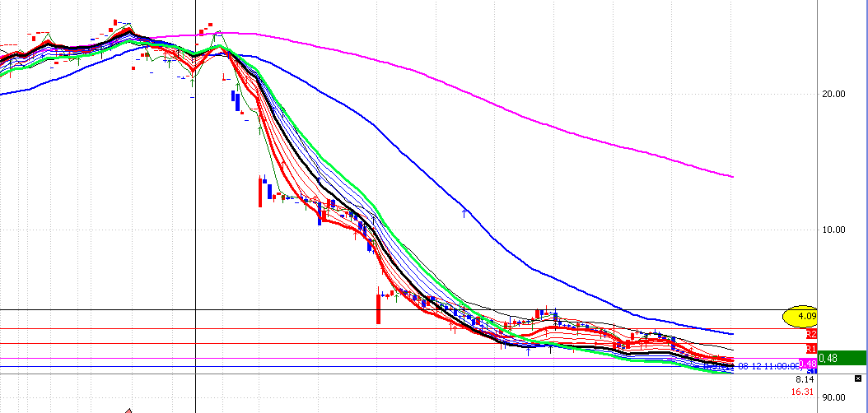Close the lower indicator pane with X button
Image resolution: width=868 pixels, height=413 pixels.
(859, 378)
